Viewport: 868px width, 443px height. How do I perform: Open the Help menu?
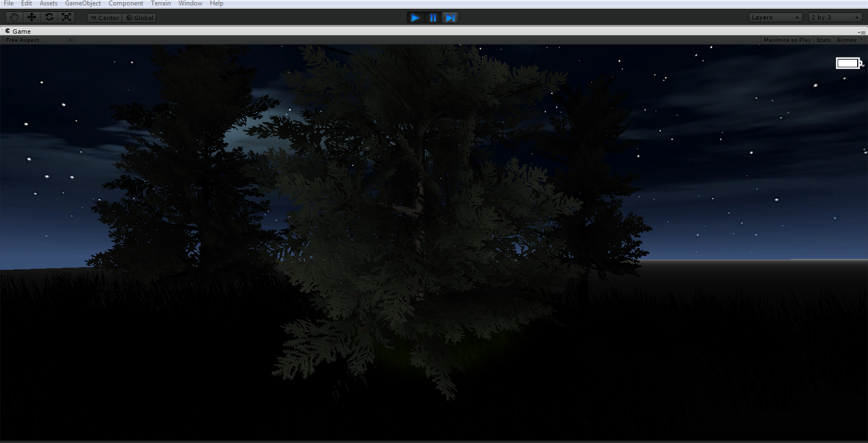tap(216, 3)
